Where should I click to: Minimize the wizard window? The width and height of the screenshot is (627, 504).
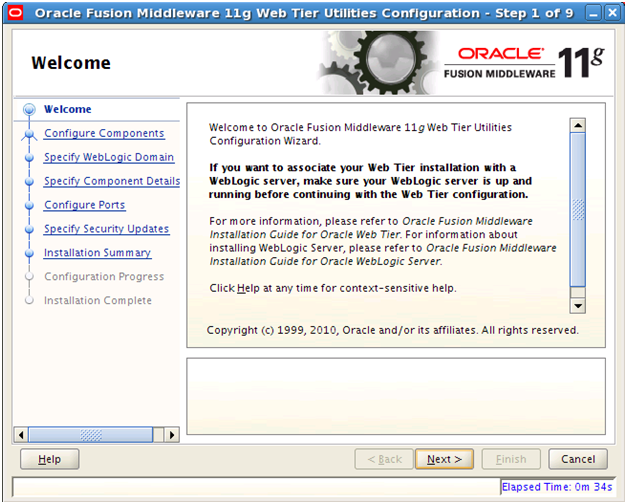pyautogui.click(x=594, y=14)
